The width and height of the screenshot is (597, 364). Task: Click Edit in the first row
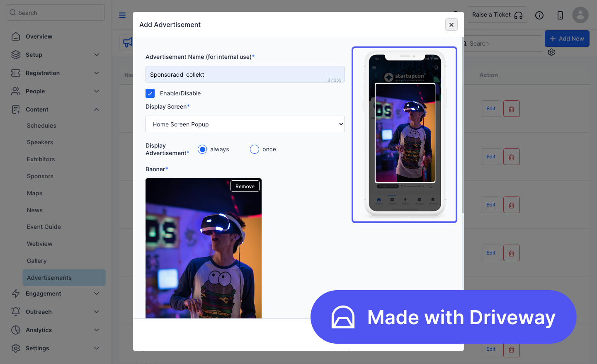tap(491, 109)
